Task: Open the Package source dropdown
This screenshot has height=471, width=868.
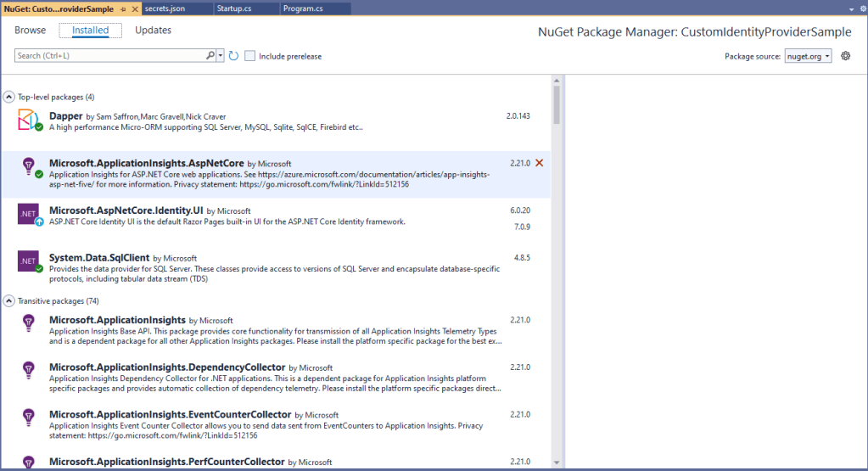Action: tap(807, 57)
